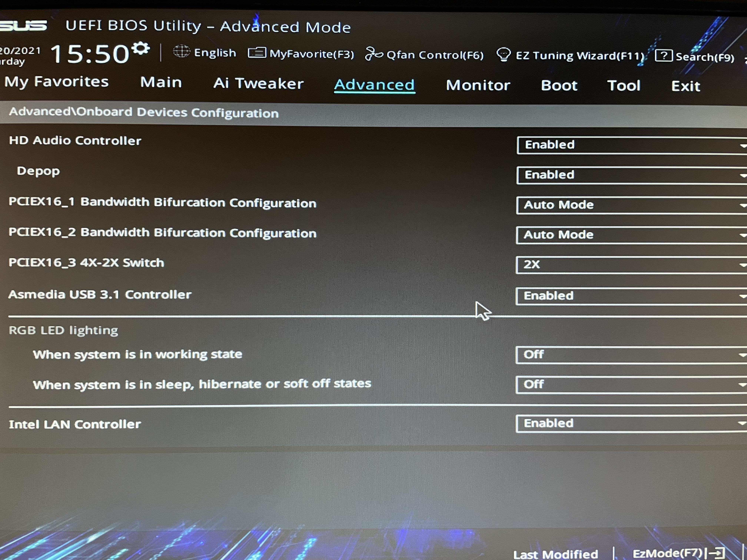Switch to the Main tab
The image size is (747, 560).
tap(161, 82)
